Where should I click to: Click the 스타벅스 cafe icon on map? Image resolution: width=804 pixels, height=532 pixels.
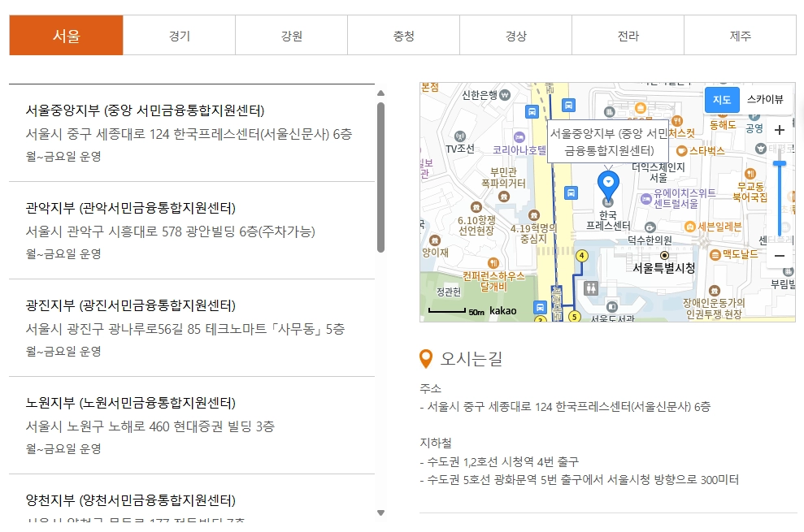[681, 151]
